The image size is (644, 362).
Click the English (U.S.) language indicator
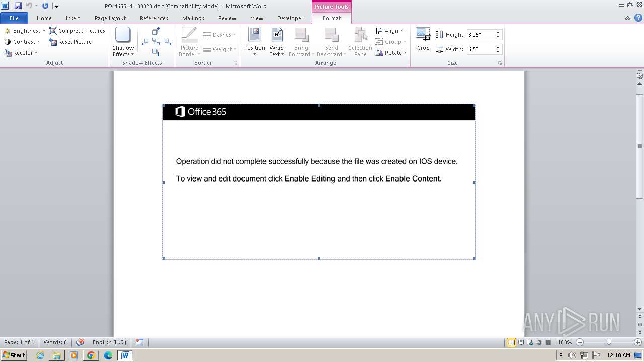[x=109, y=342]
